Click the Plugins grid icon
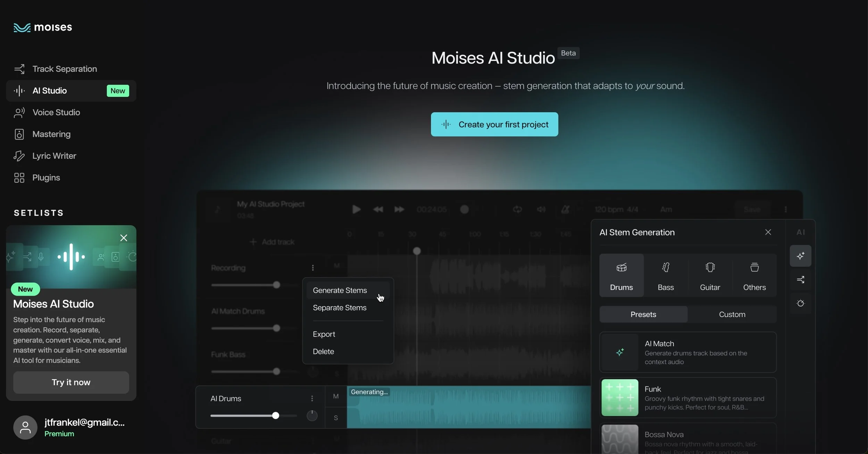This screenshot has width=868, height=454. (x=19, y=178)
